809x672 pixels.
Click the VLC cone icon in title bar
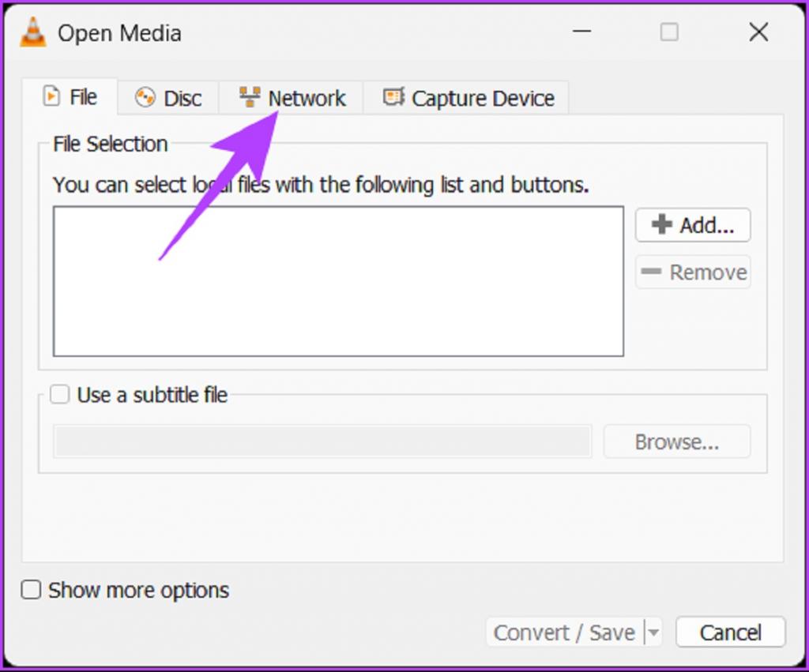(x=33, y=32)
